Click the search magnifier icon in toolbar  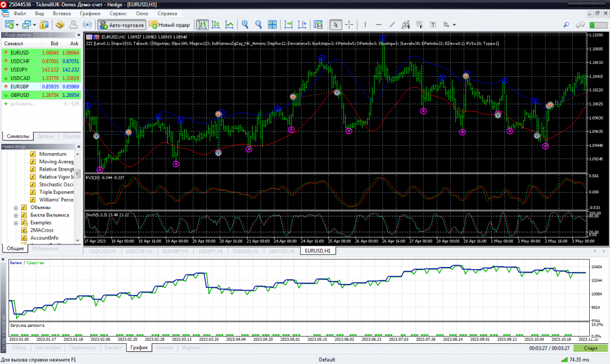click(566, 25)
